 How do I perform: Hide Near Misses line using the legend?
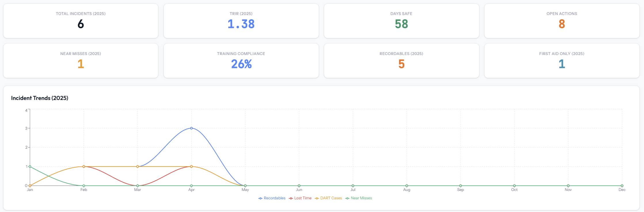[359, 198]
